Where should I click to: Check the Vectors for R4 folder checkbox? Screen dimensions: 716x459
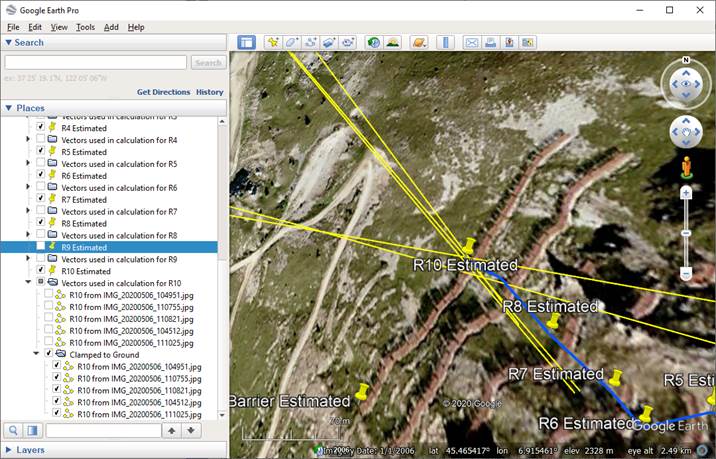click(41, 138)
